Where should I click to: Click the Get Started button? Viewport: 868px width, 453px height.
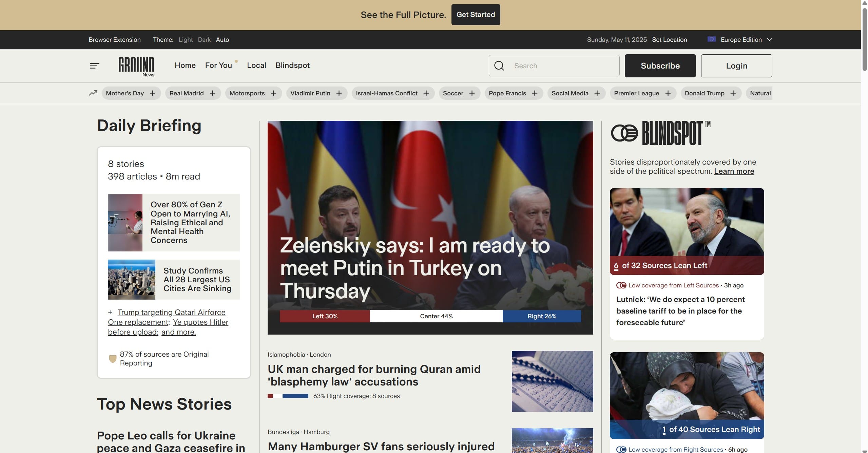(x=476, y=15)
